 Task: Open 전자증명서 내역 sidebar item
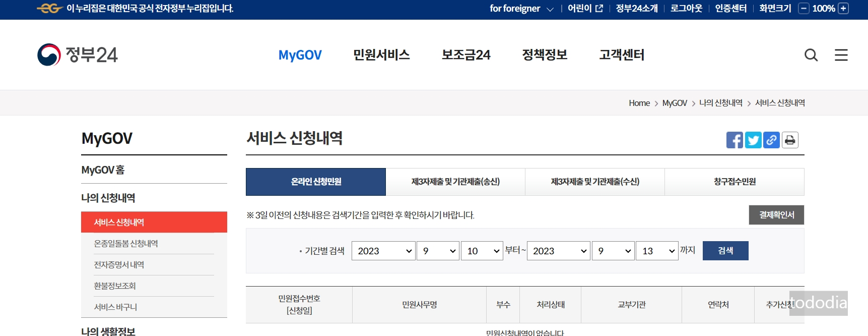click(119, 265)
